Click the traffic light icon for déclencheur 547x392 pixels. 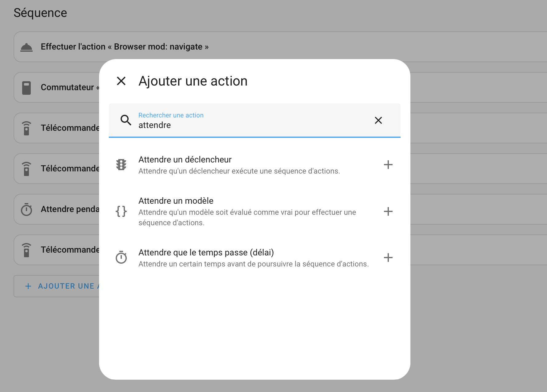point(121,165)
